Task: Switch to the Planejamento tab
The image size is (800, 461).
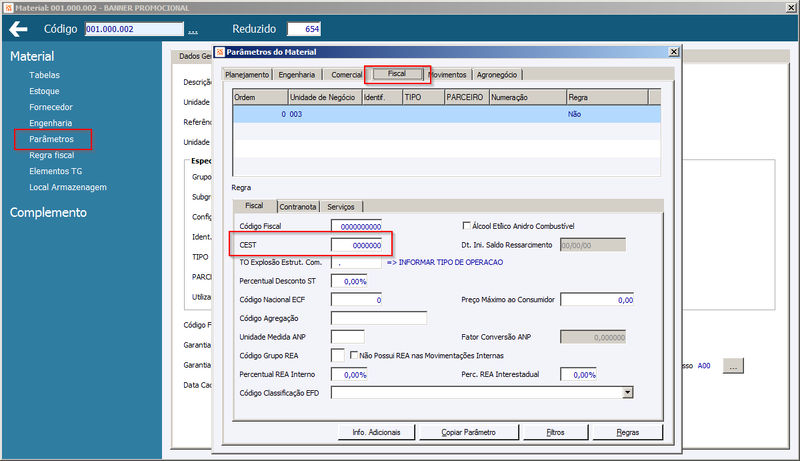Action: pos(247,74)
